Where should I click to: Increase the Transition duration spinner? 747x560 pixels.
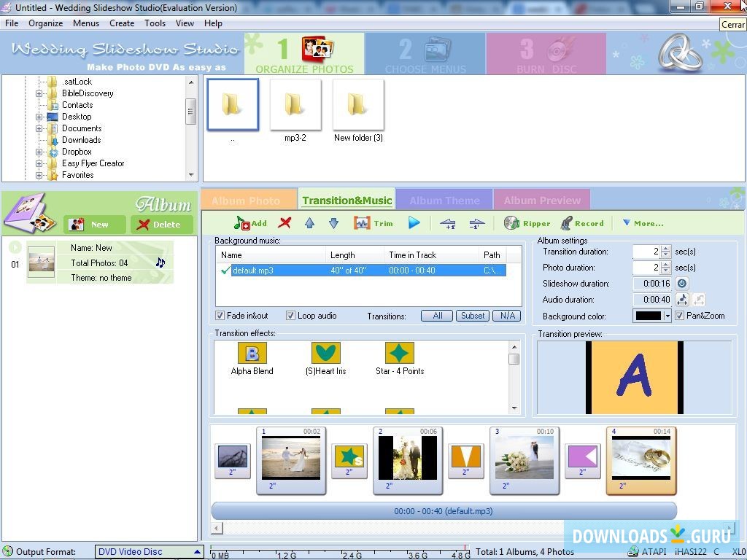[666, 248]
